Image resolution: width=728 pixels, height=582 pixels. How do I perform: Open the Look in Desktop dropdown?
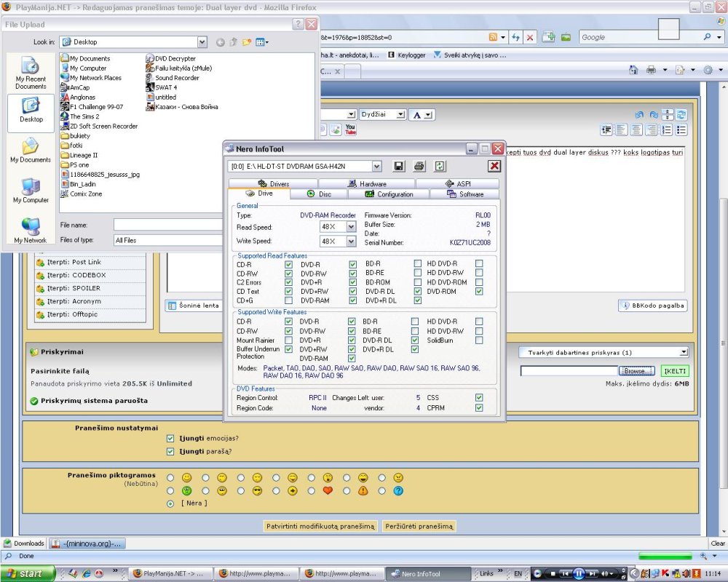[202, 41]
